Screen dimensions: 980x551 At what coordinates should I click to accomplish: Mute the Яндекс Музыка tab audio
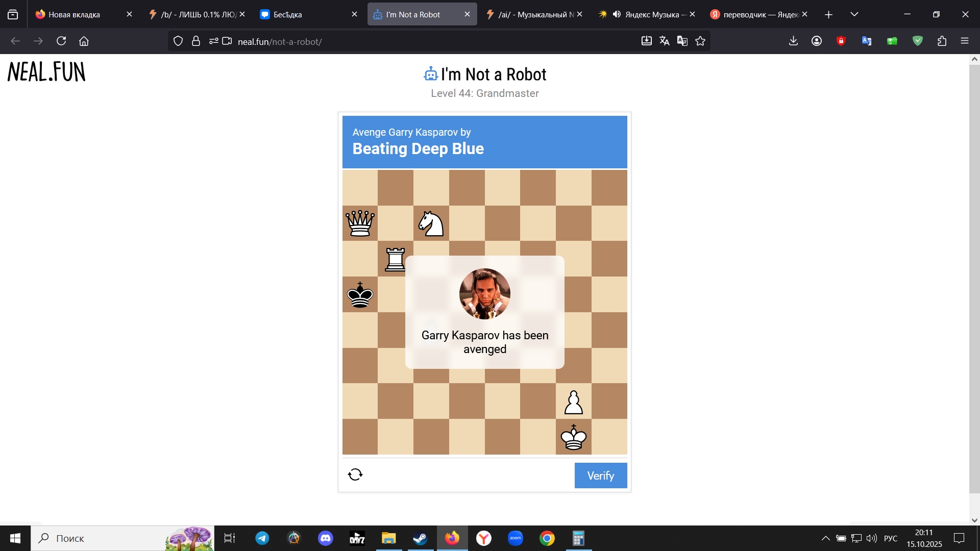click(617, 14)
